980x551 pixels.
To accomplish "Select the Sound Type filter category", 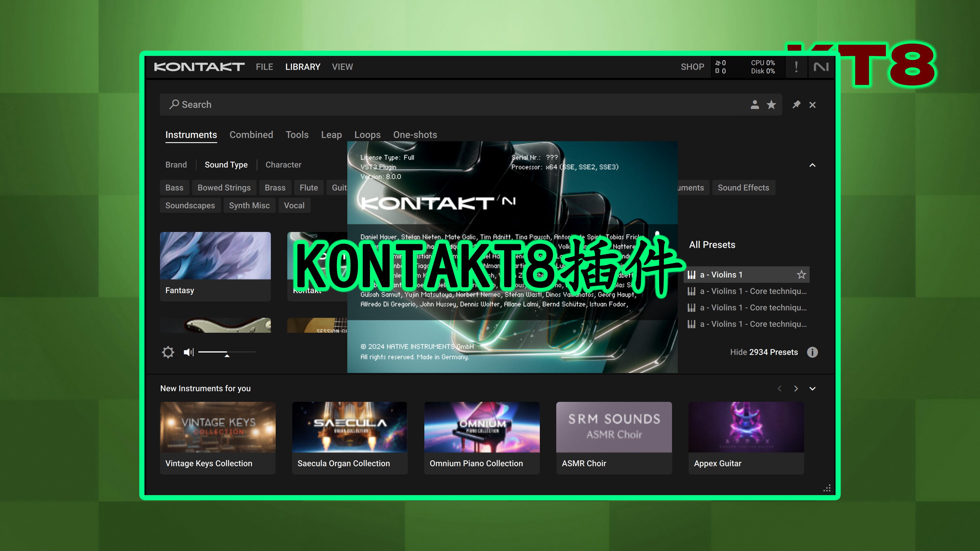I will tap(226, 165).
